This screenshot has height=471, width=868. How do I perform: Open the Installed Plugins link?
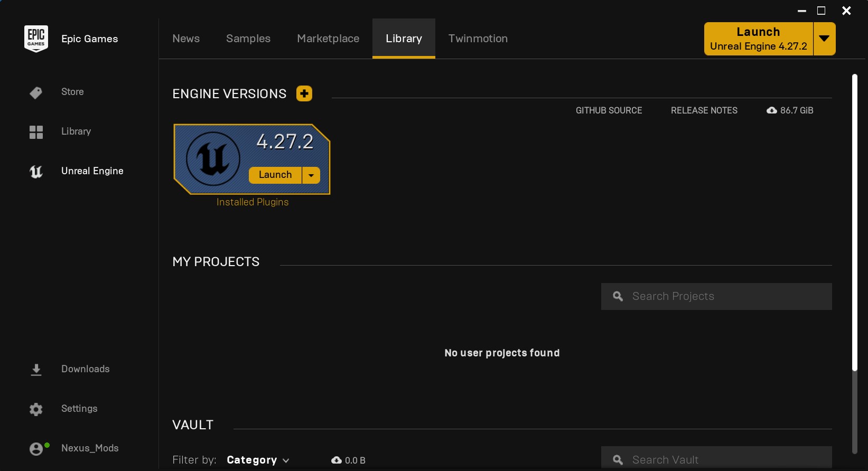click(x=253, y=202)
